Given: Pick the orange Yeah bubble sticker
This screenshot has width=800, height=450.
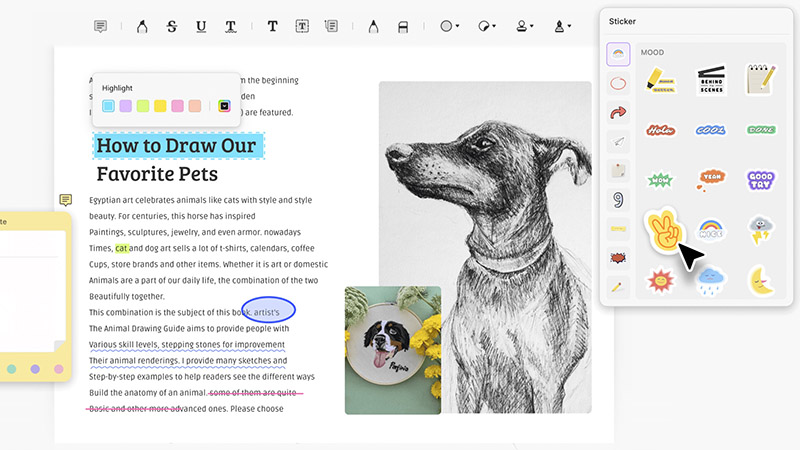Looking at the screenshot, I should (711, 179).
